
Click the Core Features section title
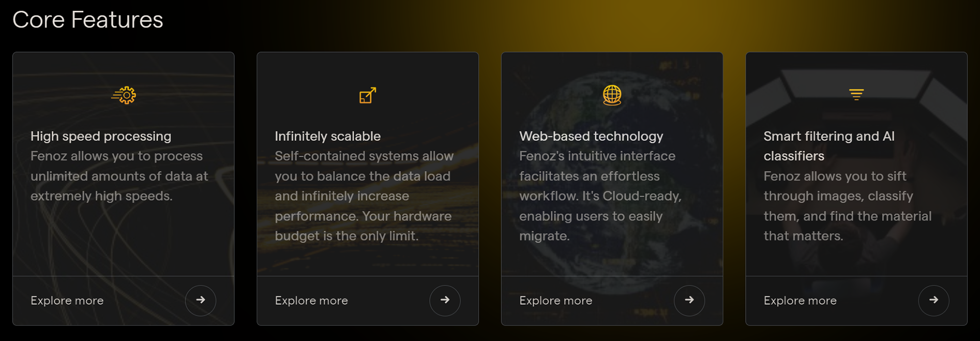88,20
